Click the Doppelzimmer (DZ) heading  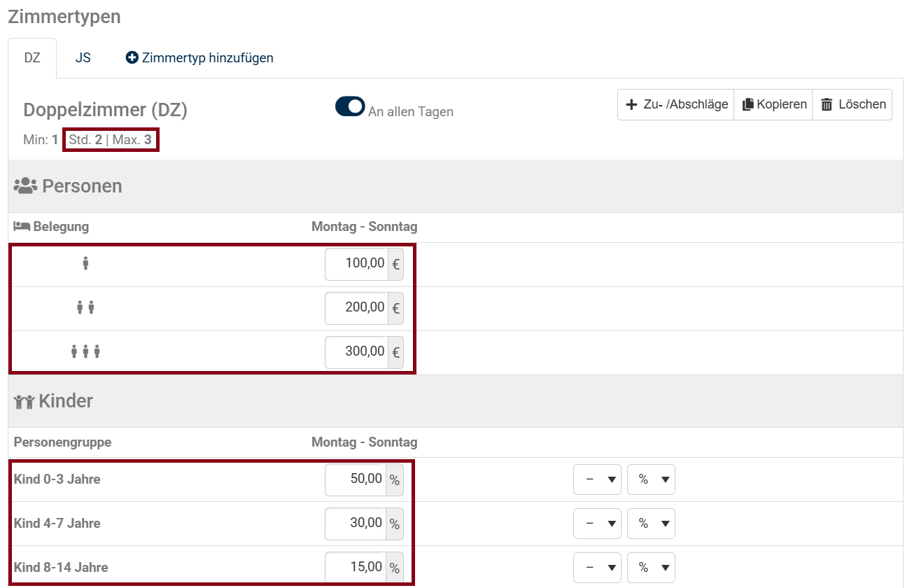tap(105, 110)
